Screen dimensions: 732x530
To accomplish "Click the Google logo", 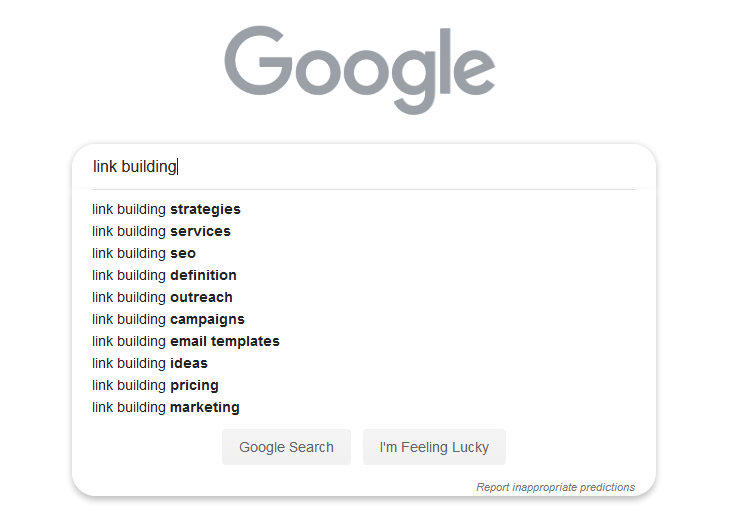I will coord(359,70).
